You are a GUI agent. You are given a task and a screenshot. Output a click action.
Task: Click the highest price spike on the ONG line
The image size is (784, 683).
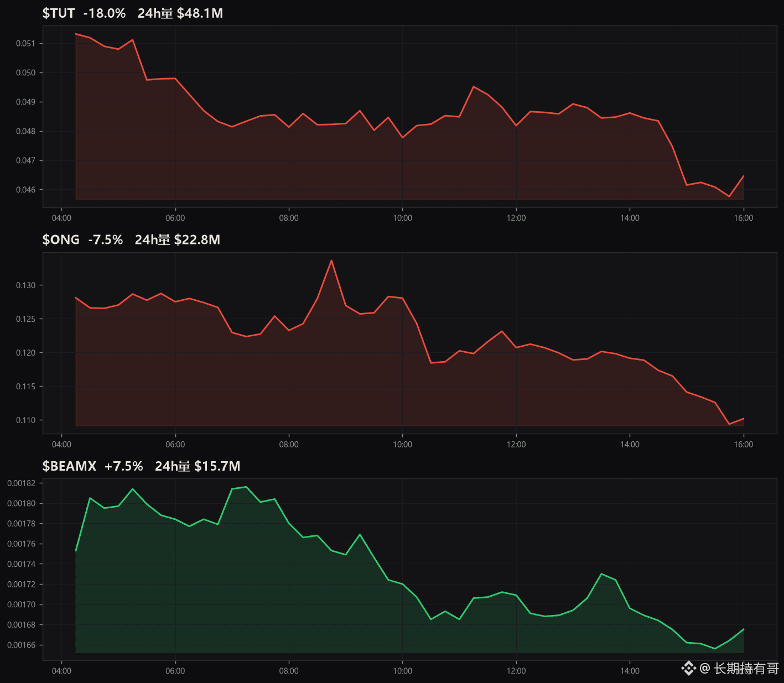[x=331, y=260]
